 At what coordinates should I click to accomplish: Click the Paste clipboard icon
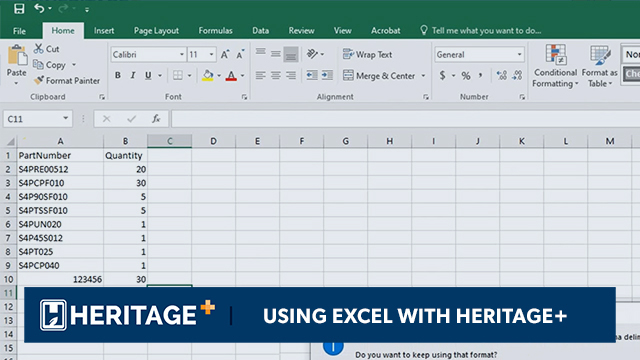pyautogui.click(x=17, y=56)
